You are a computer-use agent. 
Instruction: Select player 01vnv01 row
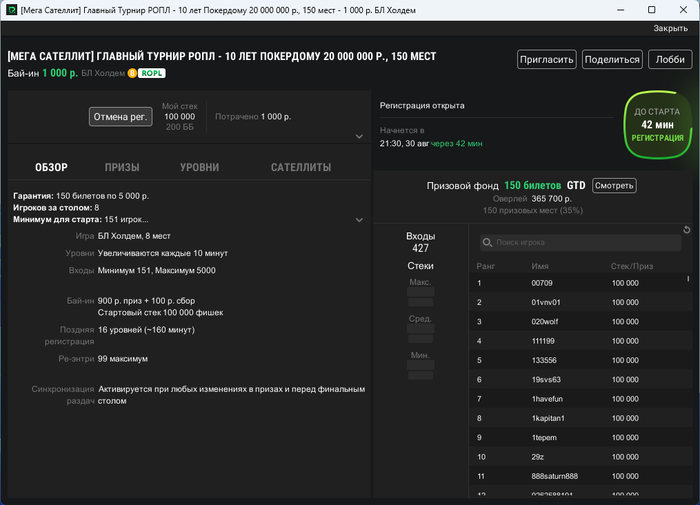click(x=580, y=302)
